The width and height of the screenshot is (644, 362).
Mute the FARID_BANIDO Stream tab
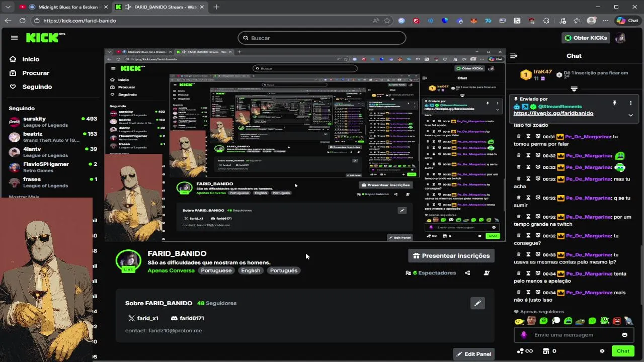[128, 7]
